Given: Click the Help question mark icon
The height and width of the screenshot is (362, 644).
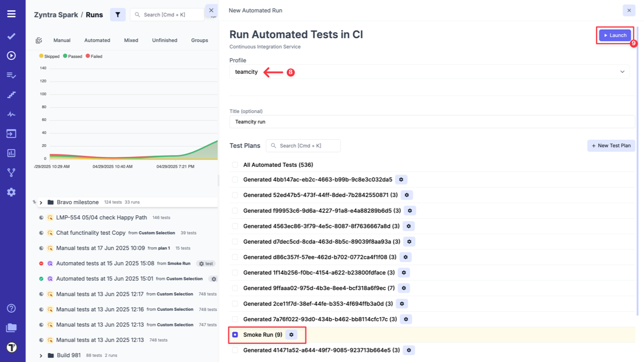Looking at the screenshot, I should pos(11,308).
